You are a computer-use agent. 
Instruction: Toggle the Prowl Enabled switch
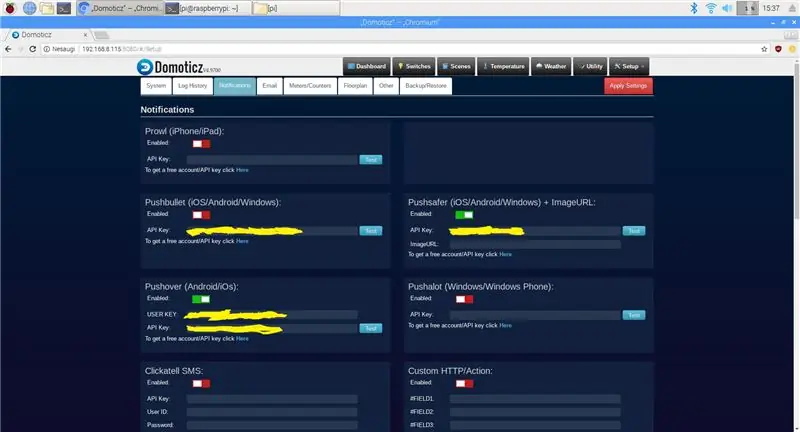tap(201, 144)
